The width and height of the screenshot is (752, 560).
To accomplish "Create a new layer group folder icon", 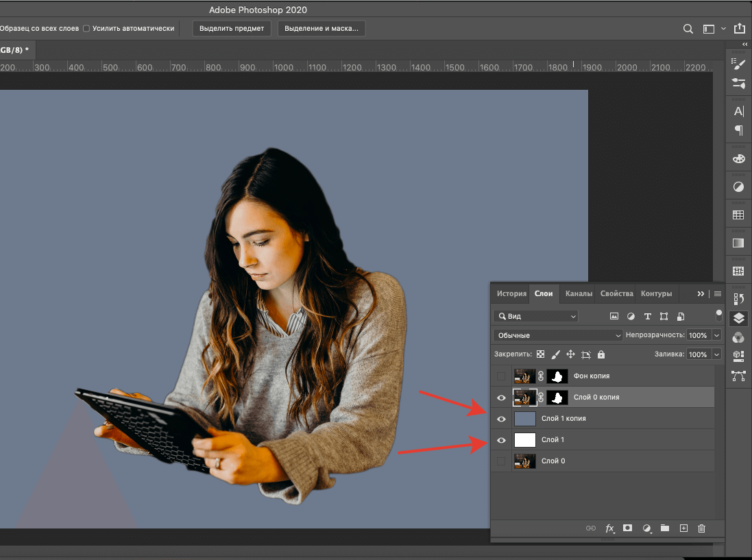I will click(665, 528).
